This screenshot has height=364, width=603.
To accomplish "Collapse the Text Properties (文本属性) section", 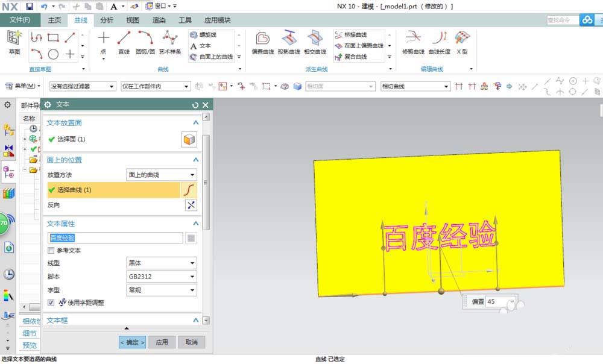I will [196, 224].
